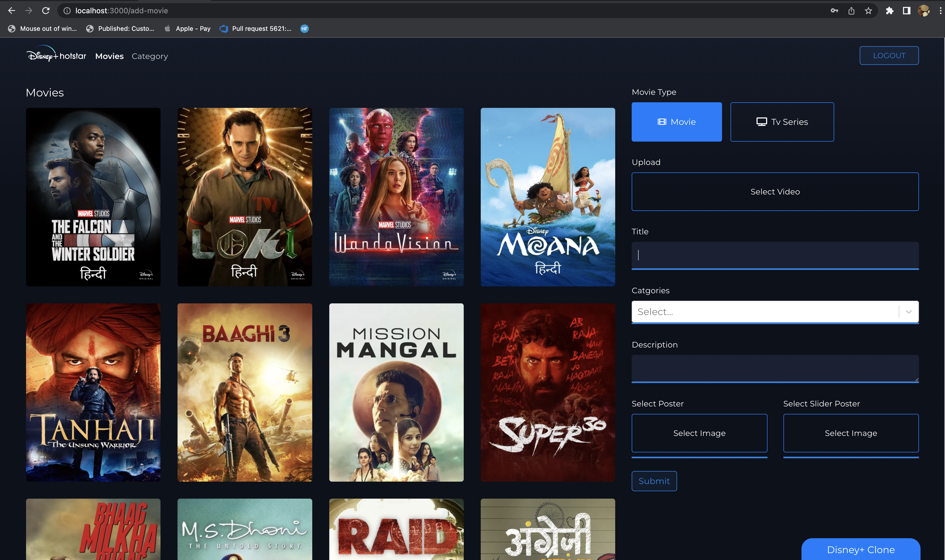Click the password key icon in the toolbar
This screenshot has width=945, height=560.
tap(834, 10)
